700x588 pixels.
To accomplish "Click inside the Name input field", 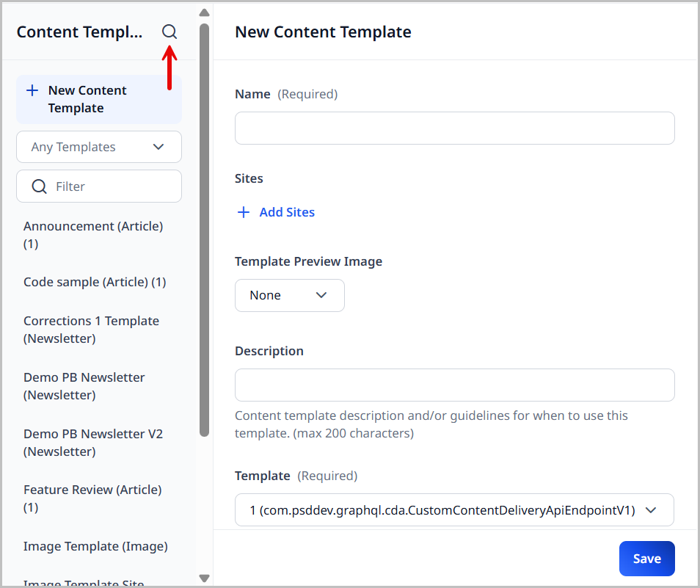I will click(x=454, y=128).
